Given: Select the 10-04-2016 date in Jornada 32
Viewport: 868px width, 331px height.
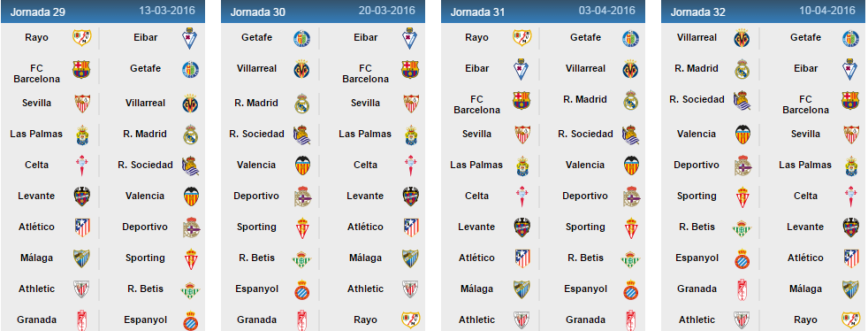Looking at the screenshot, I should [x=827, y=11].
